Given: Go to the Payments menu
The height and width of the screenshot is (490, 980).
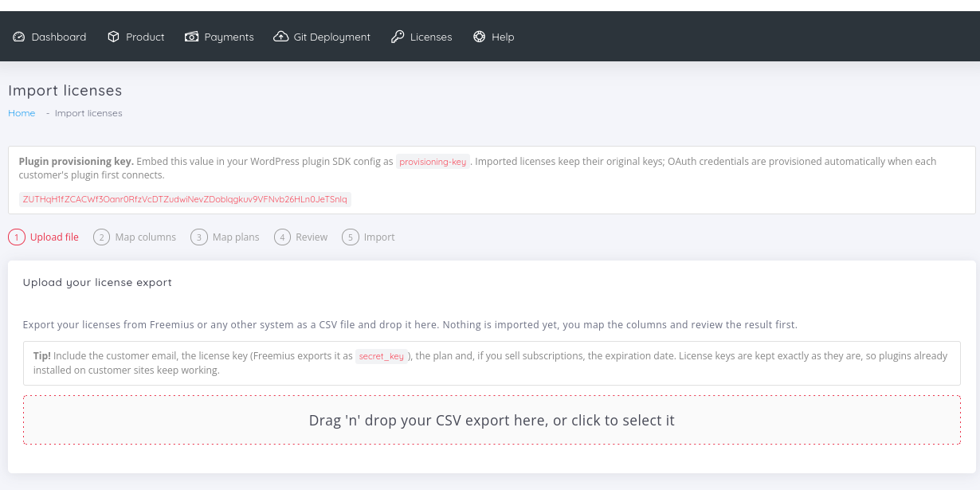Looking at the screenshot, I should click(x=219, y=37).
